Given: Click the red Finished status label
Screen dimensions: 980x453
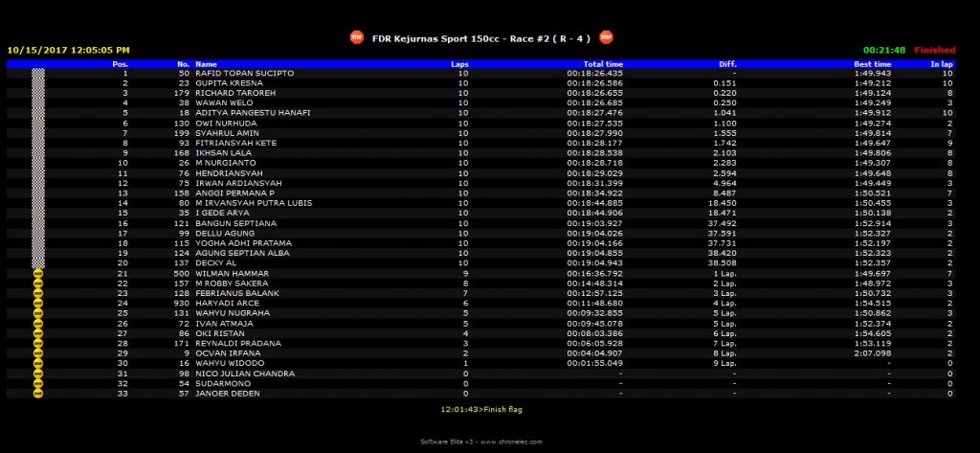Looking at the screenshot, I should (934, 50).
